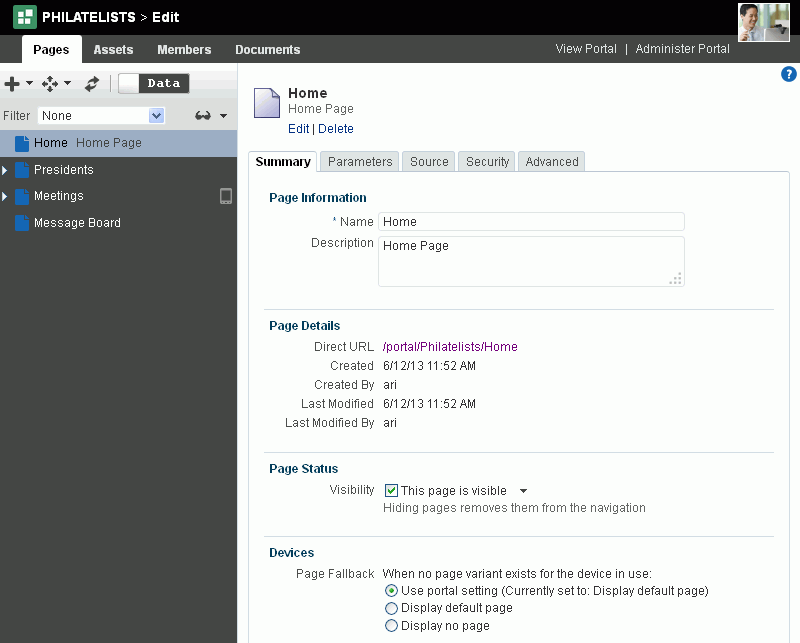Image resolution: width=800 pixels, height=643 pixels.
Task: Click the Name input field
Action: pyautogui.click(x=531, y=222)
